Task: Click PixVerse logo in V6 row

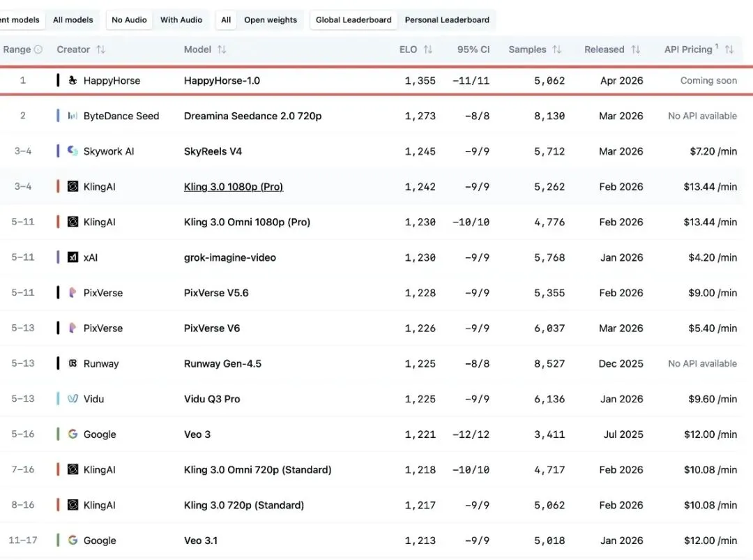Action: point(73,328)
